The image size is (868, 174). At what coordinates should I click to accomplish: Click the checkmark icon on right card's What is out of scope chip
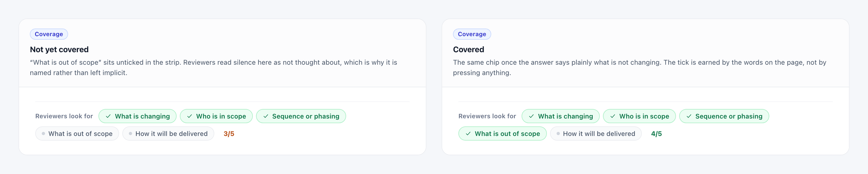click(468, 134)
